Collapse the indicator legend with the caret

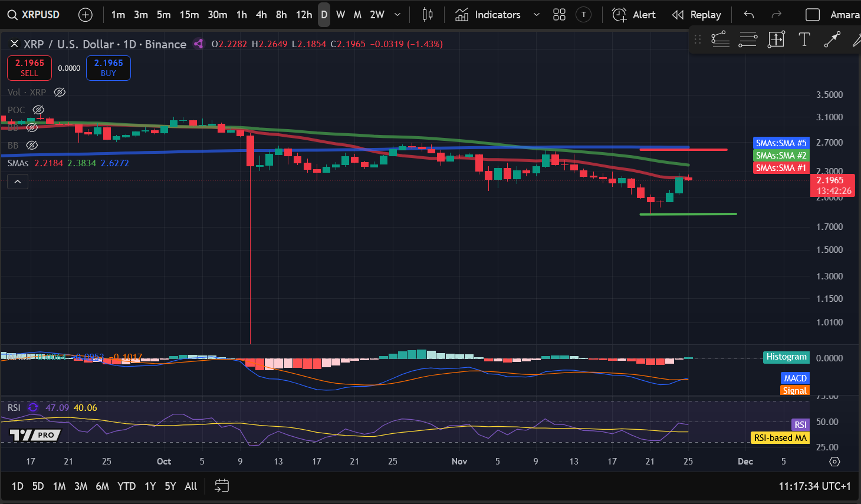click(x=17, y=181)
